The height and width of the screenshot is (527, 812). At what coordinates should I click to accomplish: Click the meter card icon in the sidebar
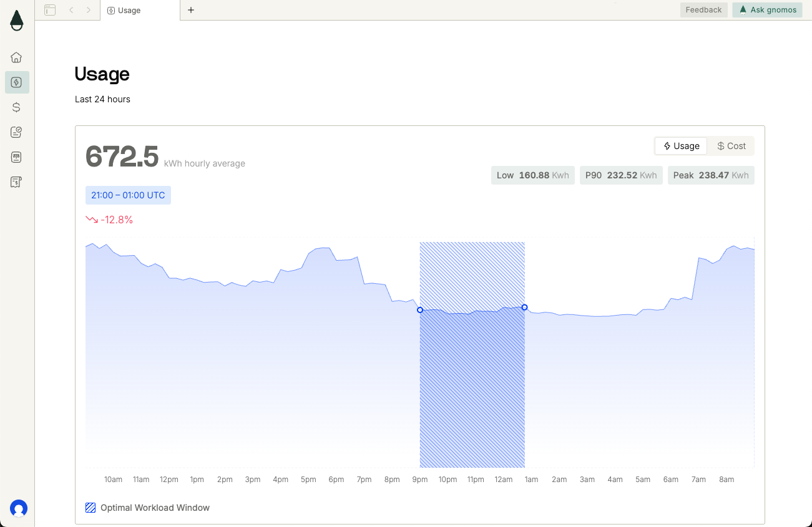16,157
